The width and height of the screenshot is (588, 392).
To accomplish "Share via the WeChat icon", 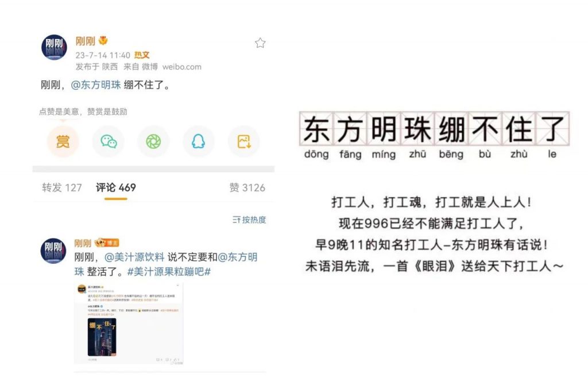I will (109, 141).
